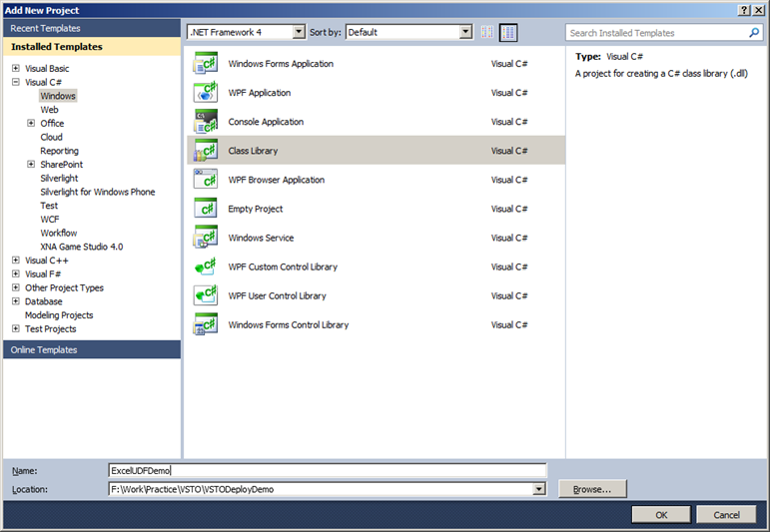This screenshot has width=770, height=532.
Task: Click the Class Library template icon
Action: point(206,151)
